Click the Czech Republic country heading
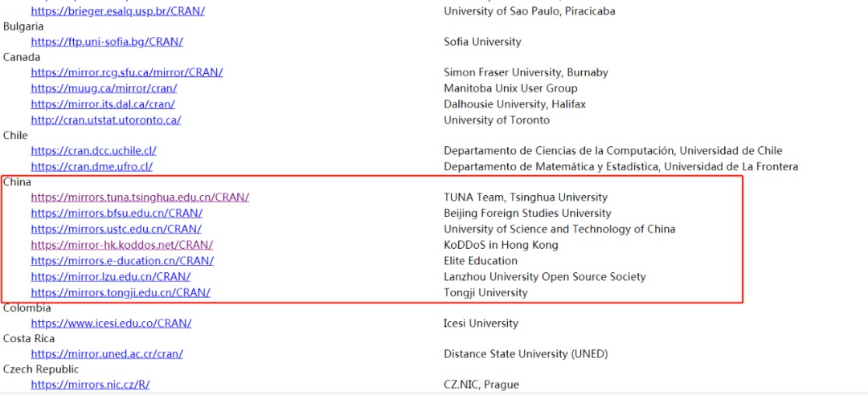This screenshot has width=868, height=395. 41,369
